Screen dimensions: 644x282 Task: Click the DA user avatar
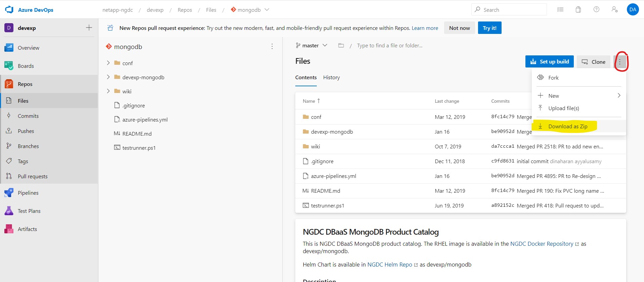[x=633, y=9]
